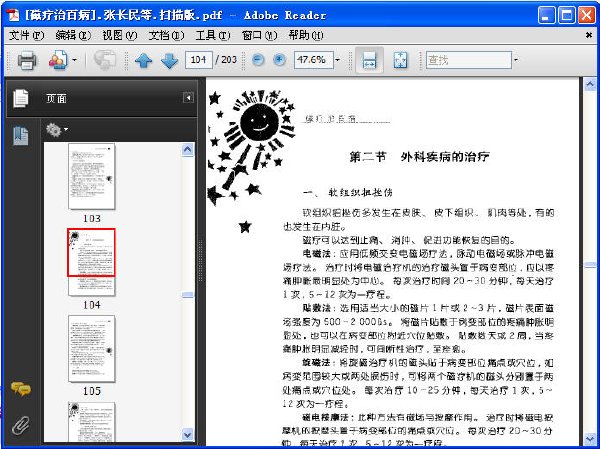This screenshot has width=600, height=449.
Task: Open the pages panel options gear menu
Action: [57, 130]
